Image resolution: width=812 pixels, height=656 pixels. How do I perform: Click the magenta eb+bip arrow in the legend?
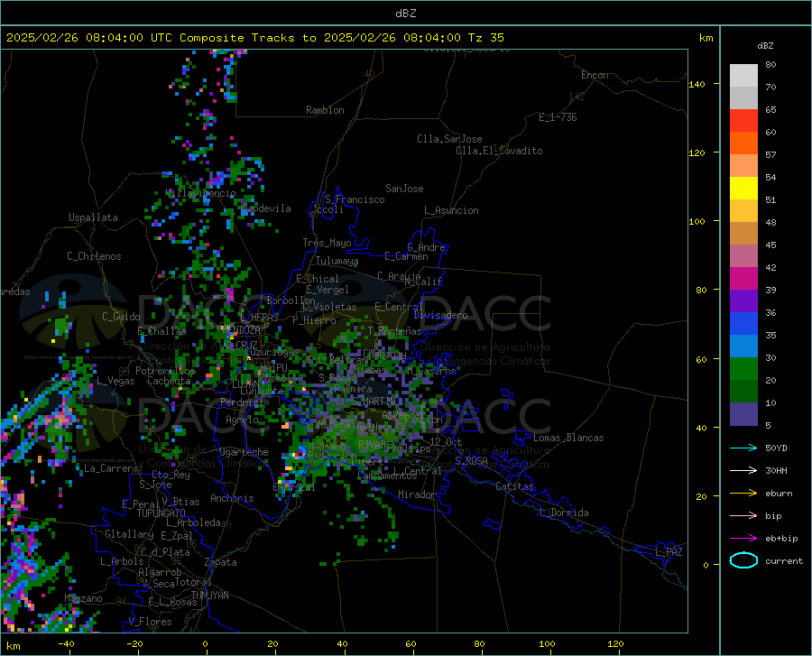coord(743,538)
